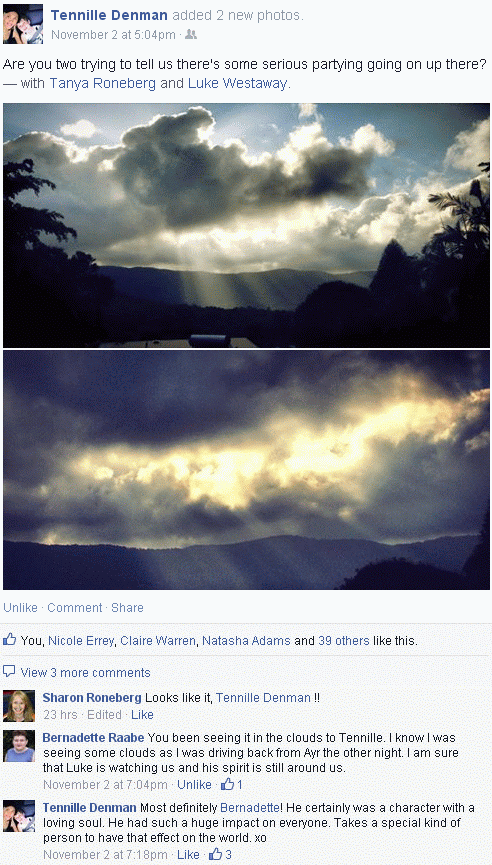Open the Comment action under the photos

click(74, 607)
